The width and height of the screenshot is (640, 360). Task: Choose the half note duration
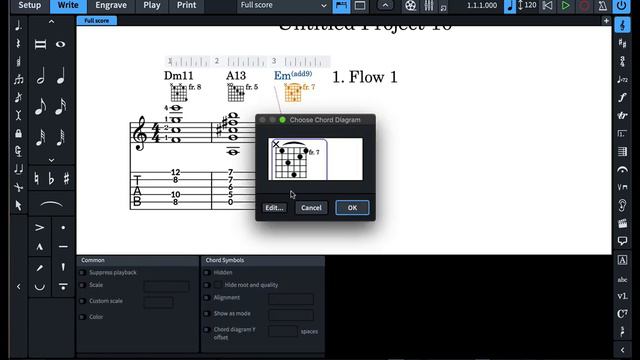pos(40,76)
